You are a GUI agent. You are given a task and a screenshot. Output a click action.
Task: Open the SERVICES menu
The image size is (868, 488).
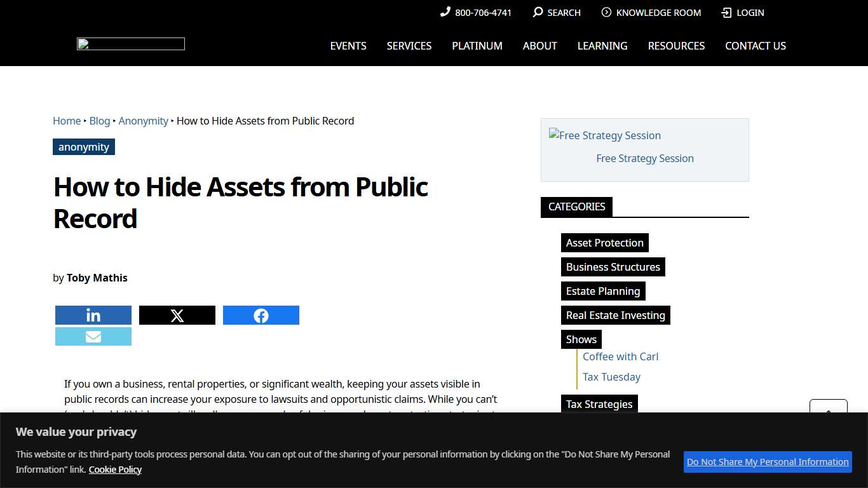(409, 45)
